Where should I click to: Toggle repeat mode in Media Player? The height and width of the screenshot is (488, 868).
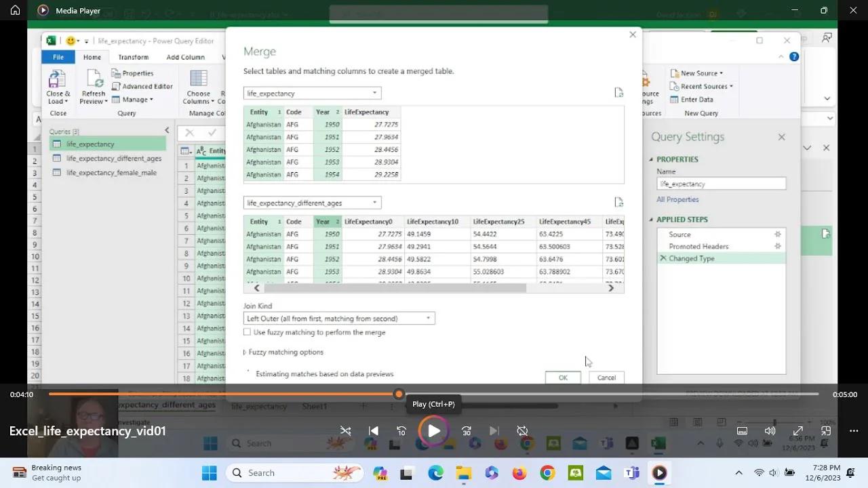[521, 430]
